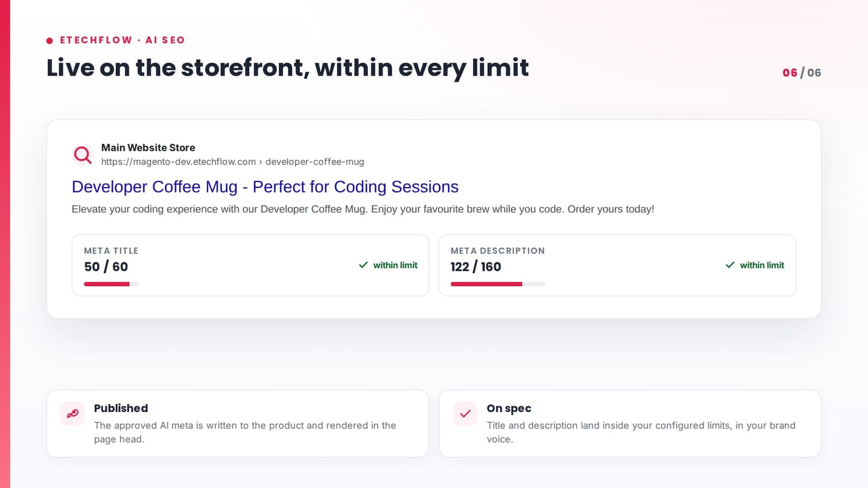Image resolution: width=868 pixels, height=488 pixels.
Task: Click the search snippet description text
Action: point(363,209)
